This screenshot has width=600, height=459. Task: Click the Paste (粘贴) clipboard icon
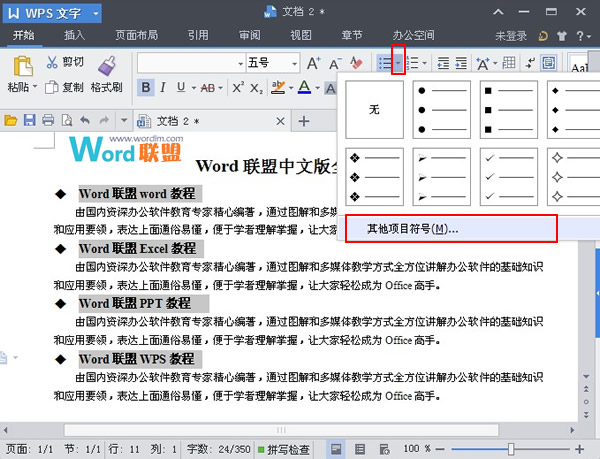[21, 66]
